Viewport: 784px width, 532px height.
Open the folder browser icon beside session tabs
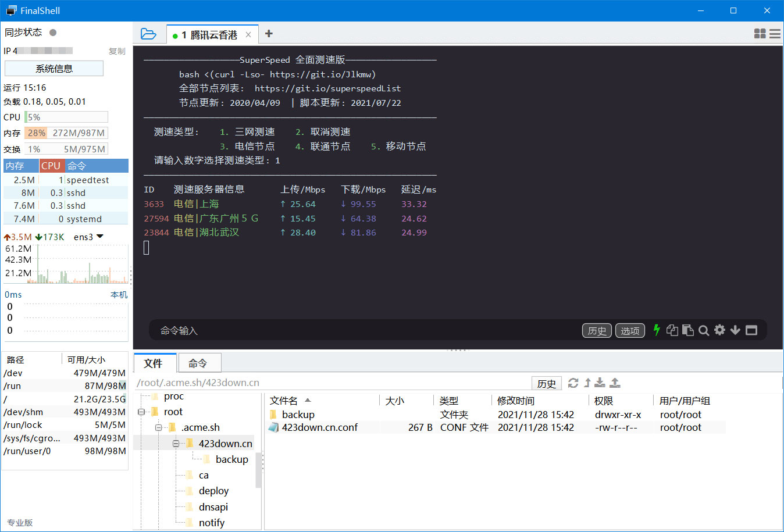click(149, 34)
